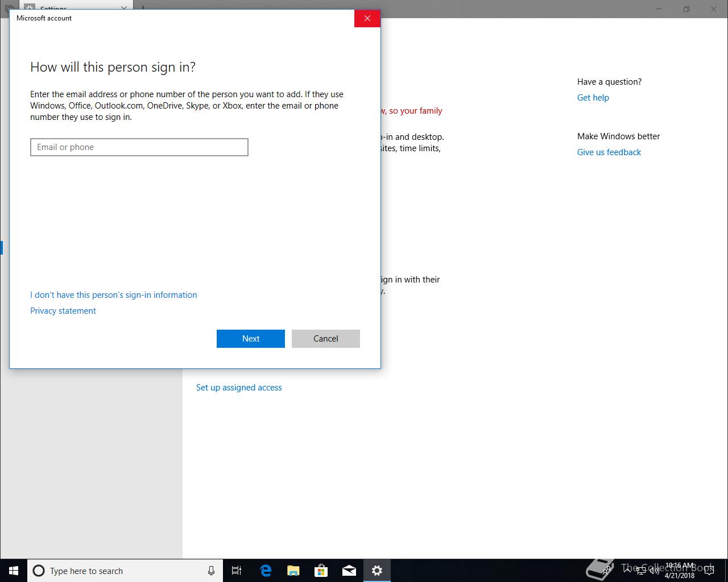Close the Microsoft account dialog with the red X

(x=367, y=18)
